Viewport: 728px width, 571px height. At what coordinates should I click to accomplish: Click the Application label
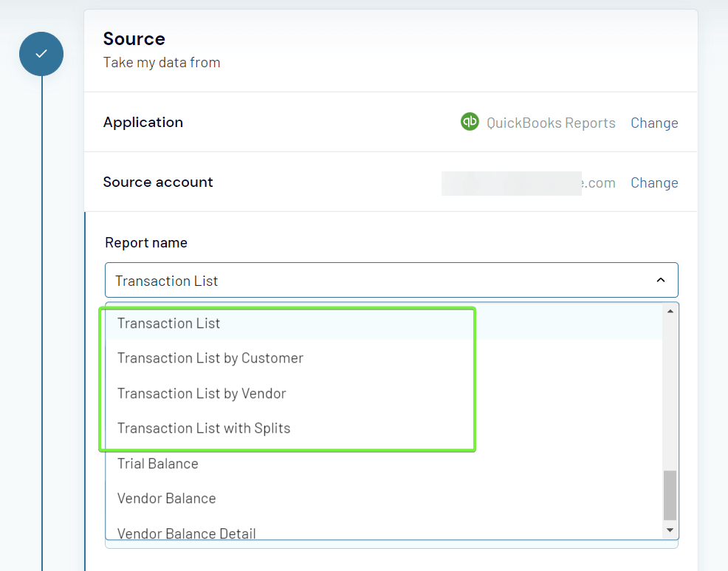coord(143,122)
